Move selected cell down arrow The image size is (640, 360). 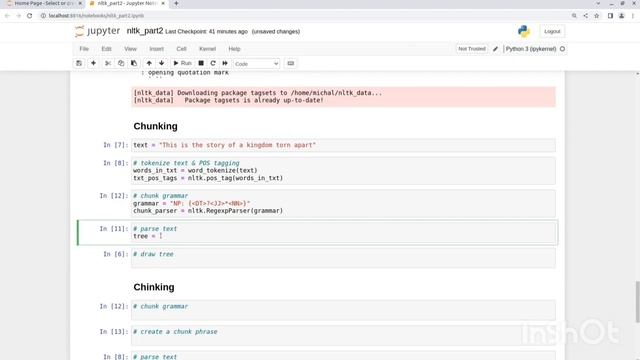162,63
